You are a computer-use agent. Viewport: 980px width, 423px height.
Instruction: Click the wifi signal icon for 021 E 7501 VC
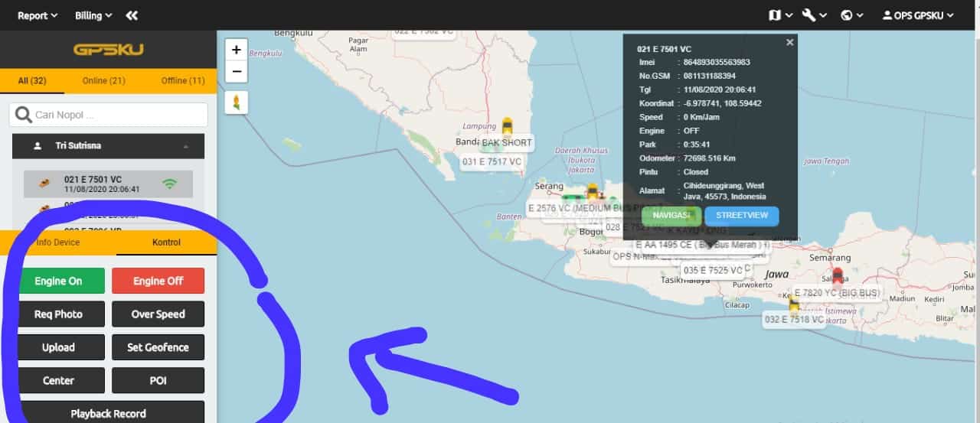[169, 184]
